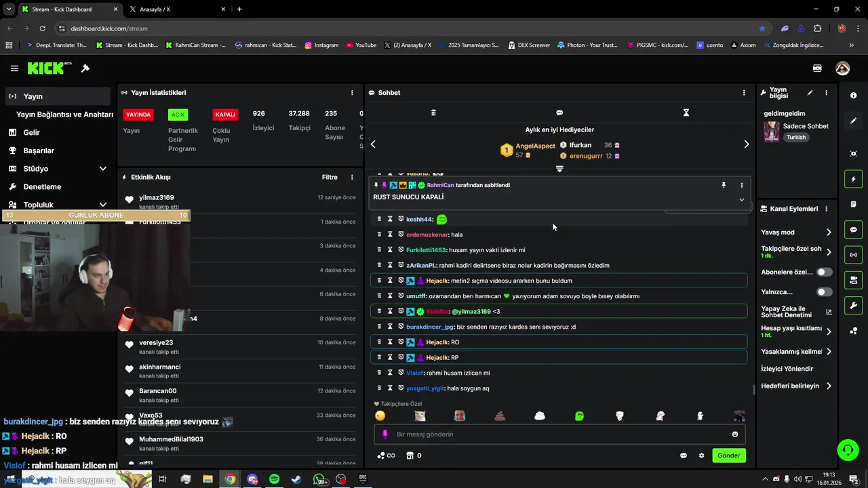
Task: Click İzleyici Yönlendir
Action: pyautogui.click(x=787, y=369)
